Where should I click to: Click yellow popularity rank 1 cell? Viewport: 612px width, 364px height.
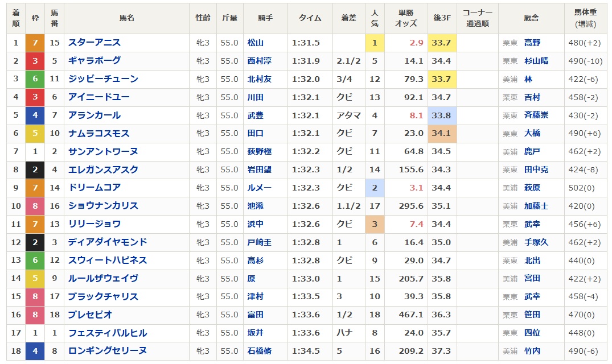[x=374, y=43]
